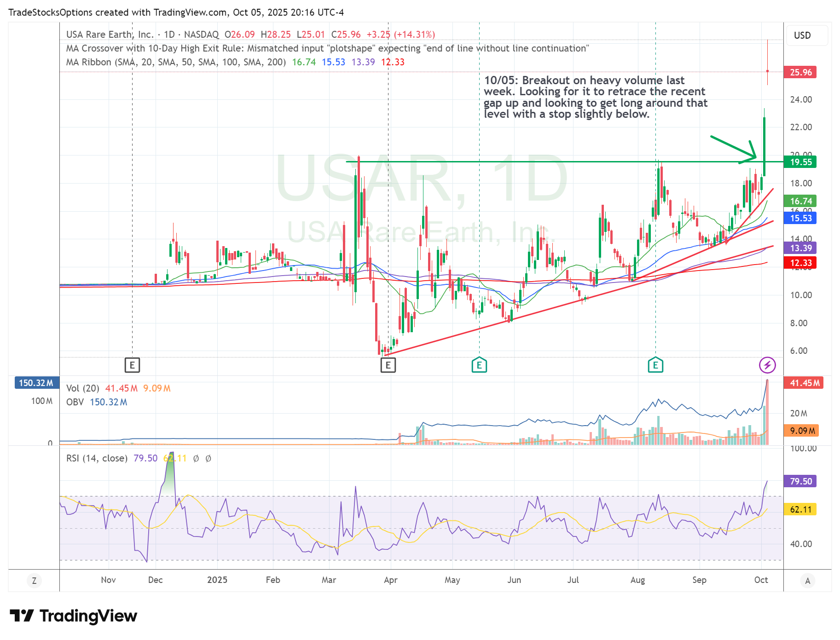Open the green E earnings marker near May

click(479, 365)
